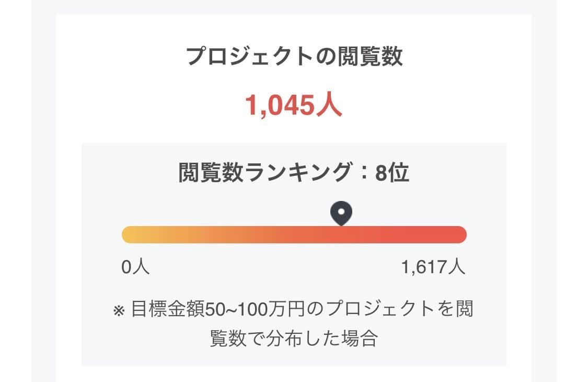The width and height of the screenshot is (588, 382).
Task: Click the red 1,045人 view count
Action: [294, 106]
